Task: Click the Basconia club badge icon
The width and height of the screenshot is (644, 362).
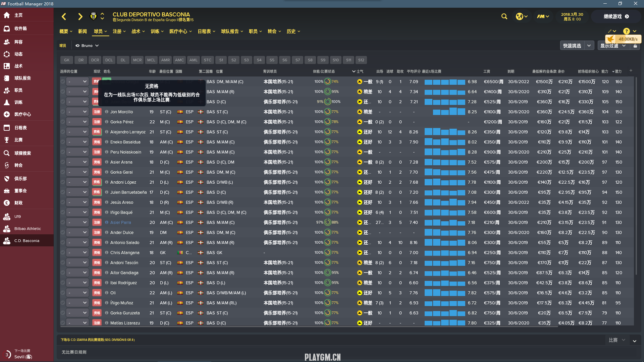Action: point(94,16)
